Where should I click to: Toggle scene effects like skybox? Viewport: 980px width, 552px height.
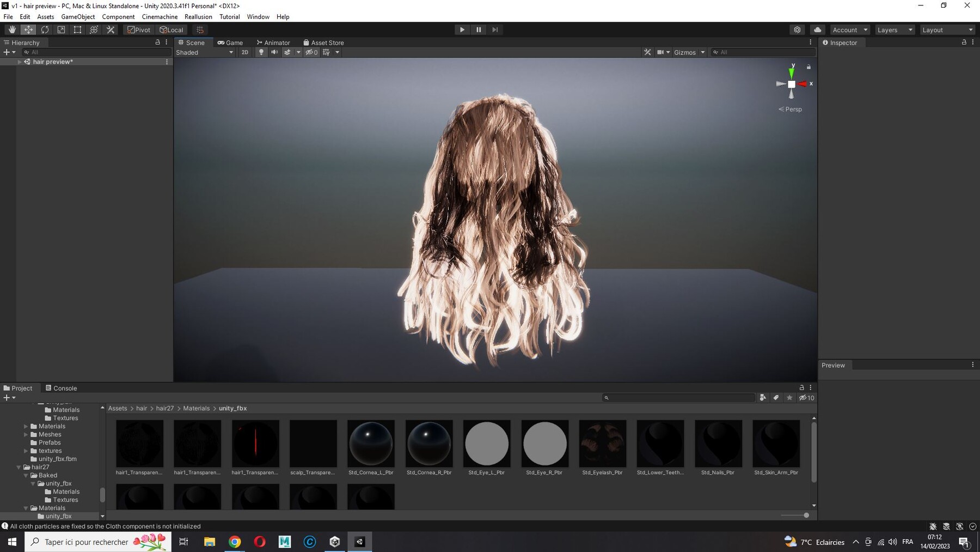click(x=287, y=52)
